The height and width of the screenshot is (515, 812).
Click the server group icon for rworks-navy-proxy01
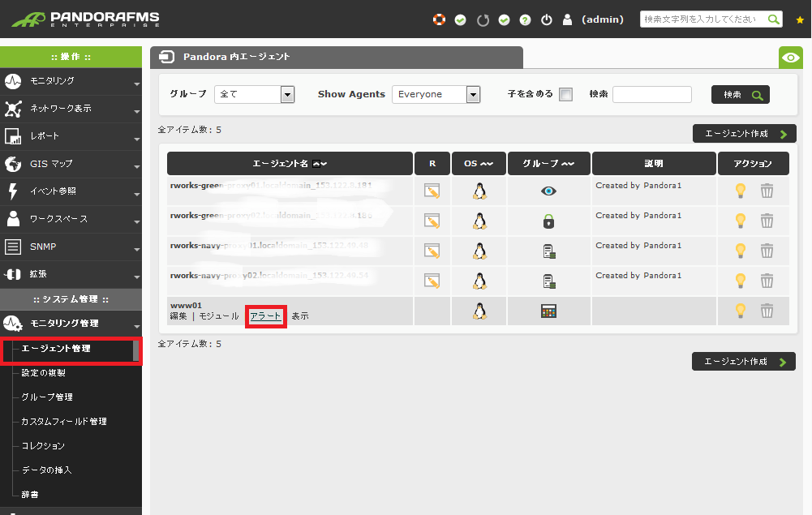click(x=549, y=251)
